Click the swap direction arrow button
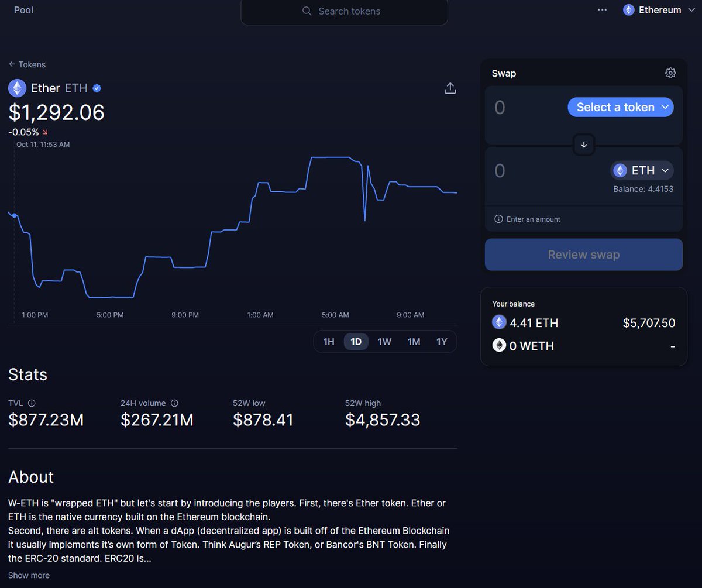This screenshot has width=702, height=588. tap(584, 145)
